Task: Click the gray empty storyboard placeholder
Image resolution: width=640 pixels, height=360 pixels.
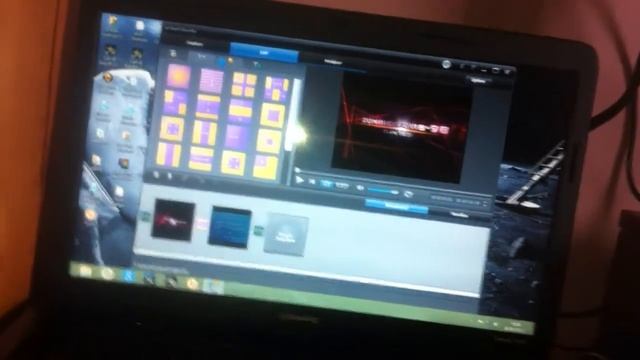Action: coord(286,234)
